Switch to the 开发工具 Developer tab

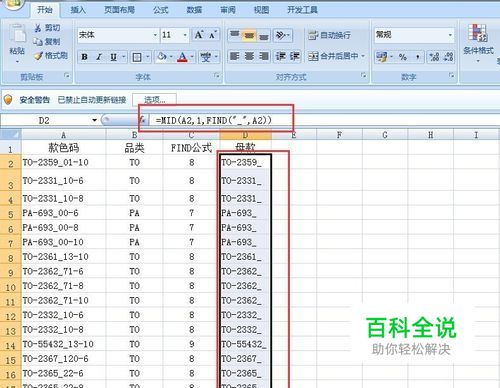[x=302, y=10]
